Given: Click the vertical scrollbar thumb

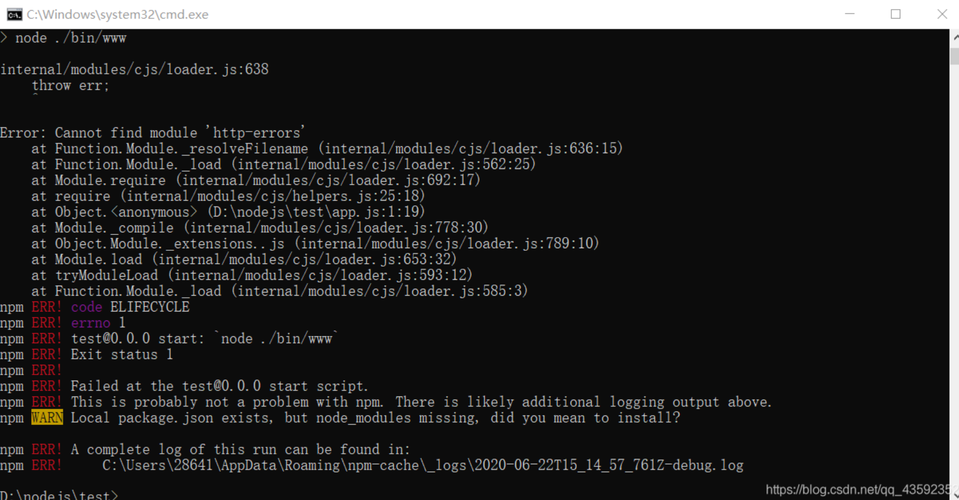Looking at the screenshot, I should 954,56.
